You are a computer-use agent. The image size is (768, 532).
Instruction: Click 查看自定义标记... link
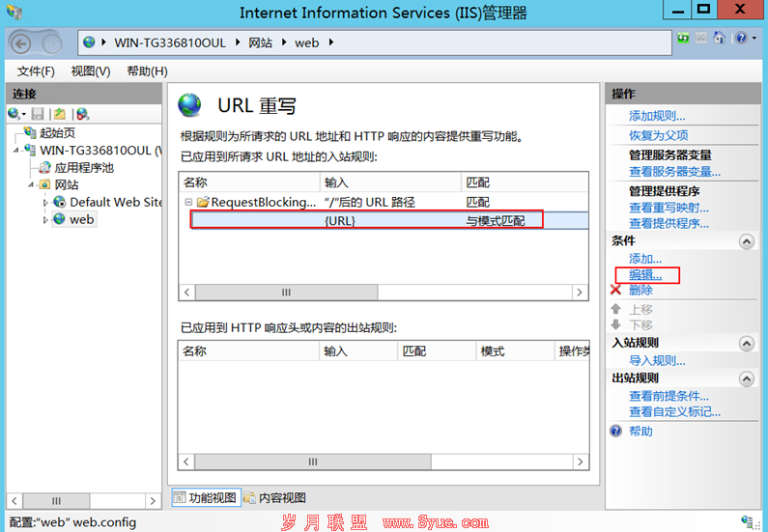click(674, 411)
